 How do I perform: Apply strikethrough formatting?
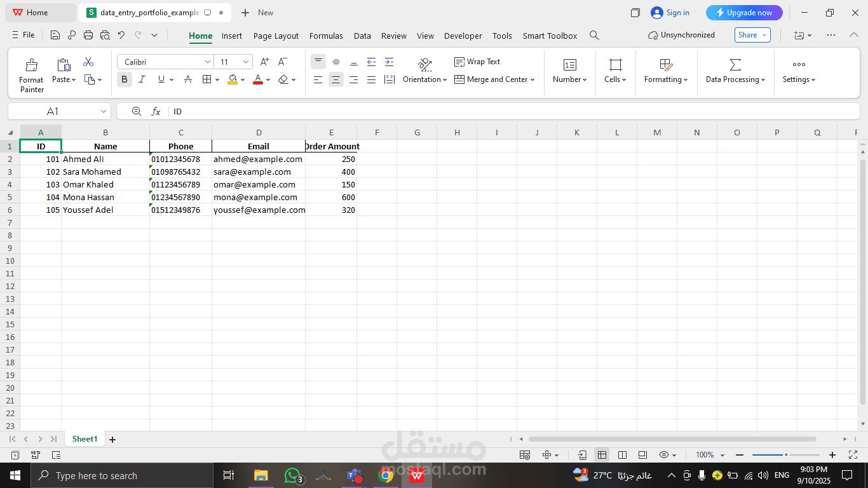click(x=188, y=79)
